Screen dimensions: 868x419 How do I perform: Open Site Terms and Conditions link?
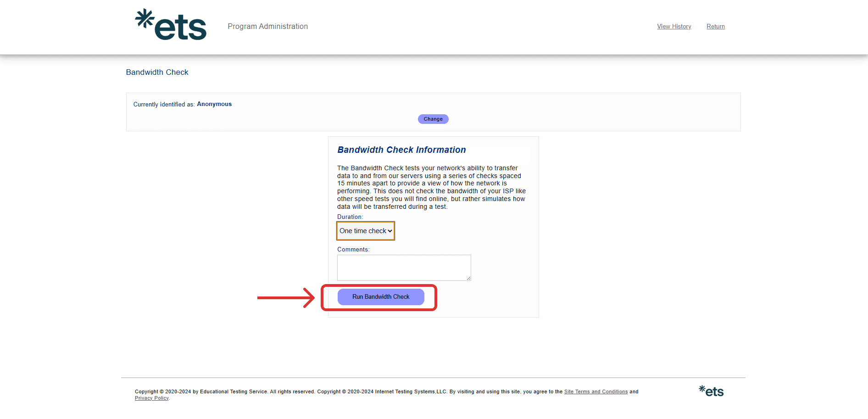[x=595, y=391]
